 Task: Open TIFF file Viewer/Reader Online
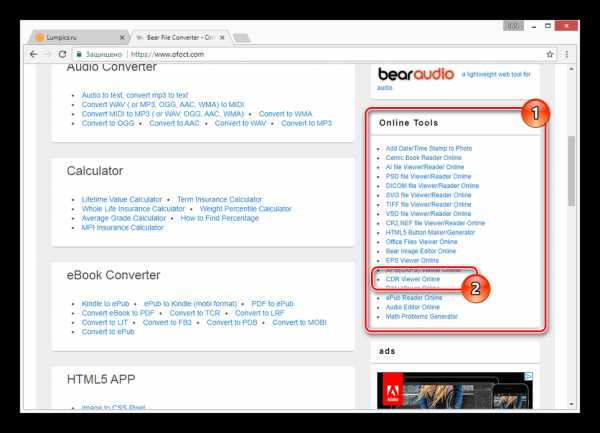[x=429, y=204]
